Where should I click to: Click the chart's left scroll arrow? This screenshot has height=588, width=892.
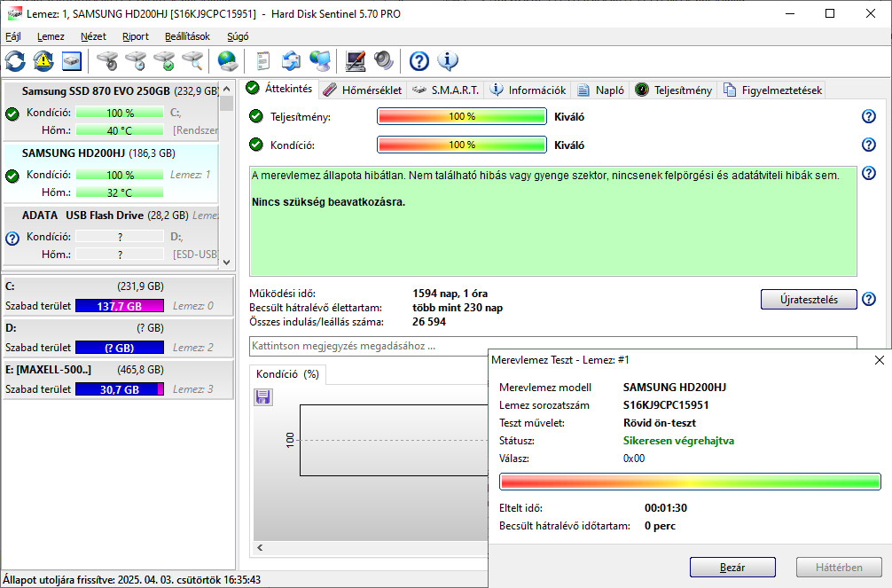pos(260,547)
